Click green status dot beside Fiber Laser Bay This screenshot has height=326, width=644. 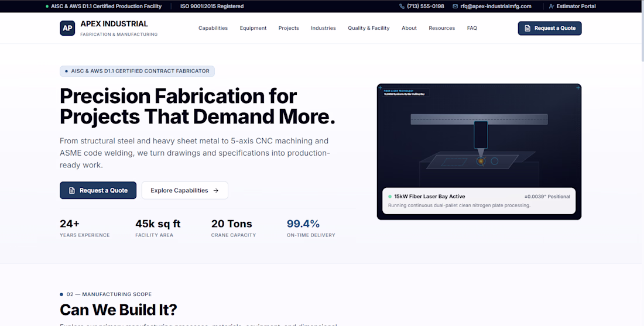click(x=390, y=197)
